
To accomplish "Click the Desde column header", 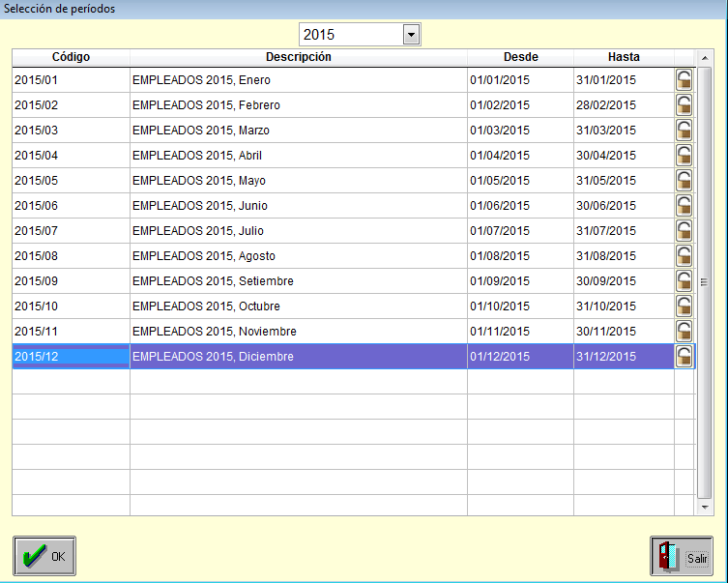I will (x=520, y=57).
